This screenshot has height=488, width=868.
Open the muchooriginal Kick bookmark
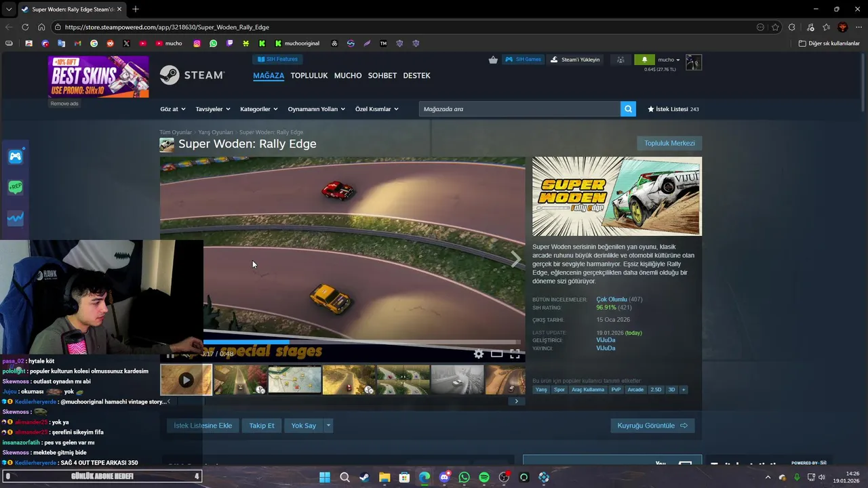(297, 43)
